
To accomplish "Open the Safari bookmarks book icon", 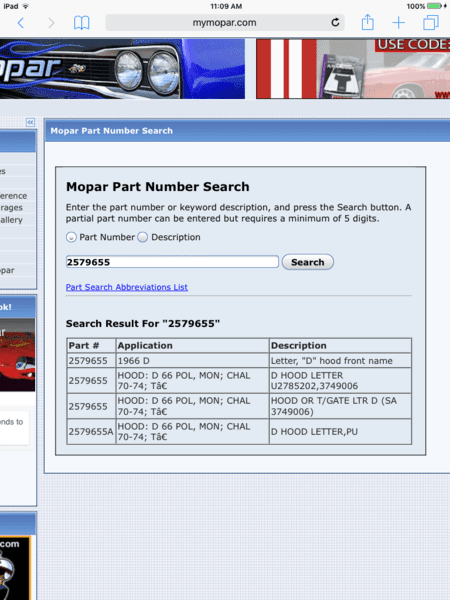I will tap(82, 23).
